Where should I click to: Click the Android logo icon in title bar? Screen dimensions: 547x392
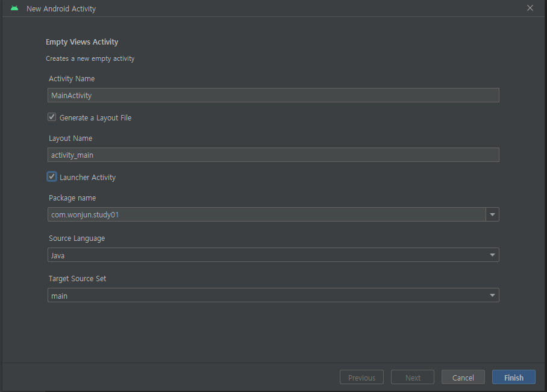(x=14, y=8)
